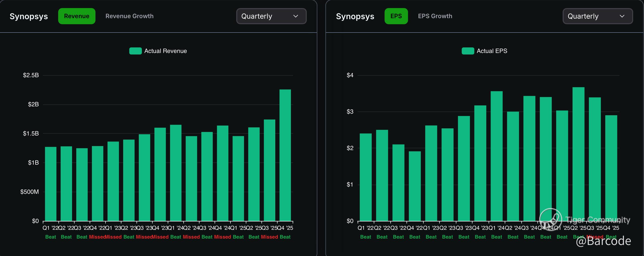Select the Q1 '25 EPS bar

click(562, 166)
